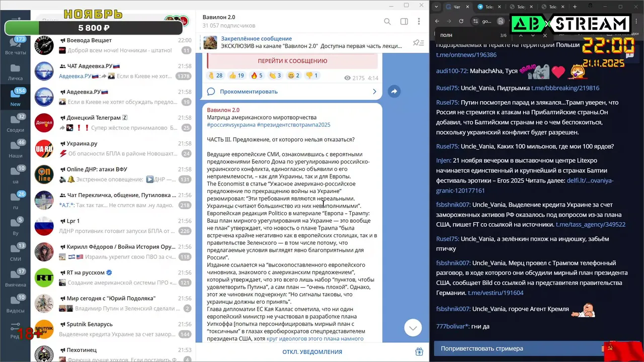Image resolution: width=644 pixels, height=362 pixels.
Task: Open the channel three-dot menu
Action: point(419,22)
